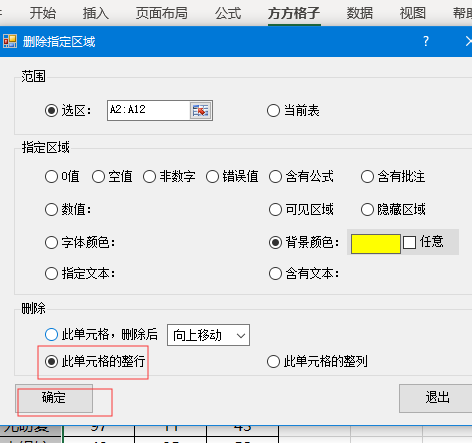
Task: Select the 选区 radio button
Action: click(x=51, y=110)
